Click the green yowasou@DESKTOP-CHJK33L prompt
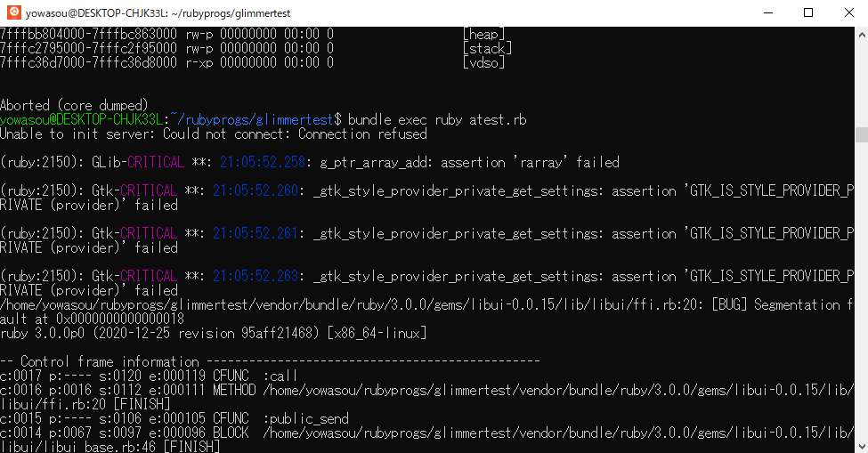868x453 pixels. click(x=81, y=119)
